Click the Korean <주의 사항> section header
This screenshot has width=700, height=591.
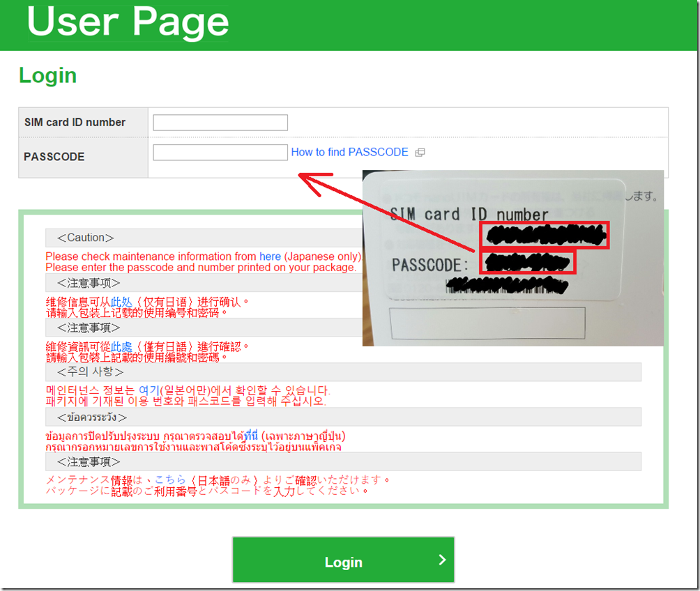(x=90, y=372)
